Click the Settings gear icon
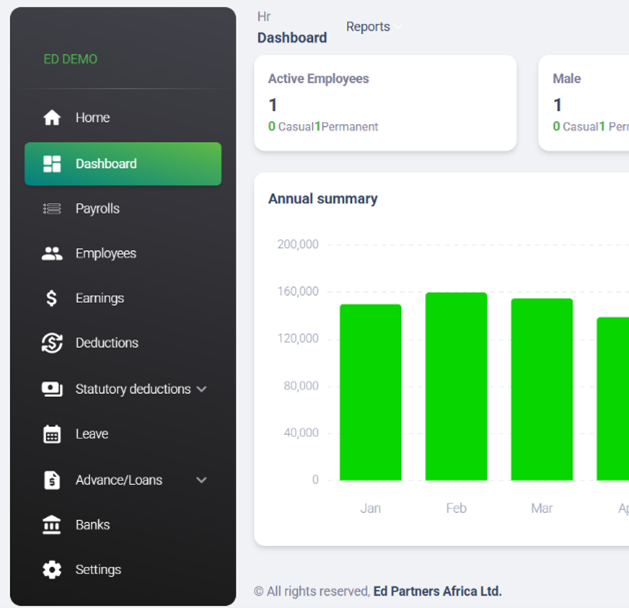Screen dimensions: 629x608 52,570
